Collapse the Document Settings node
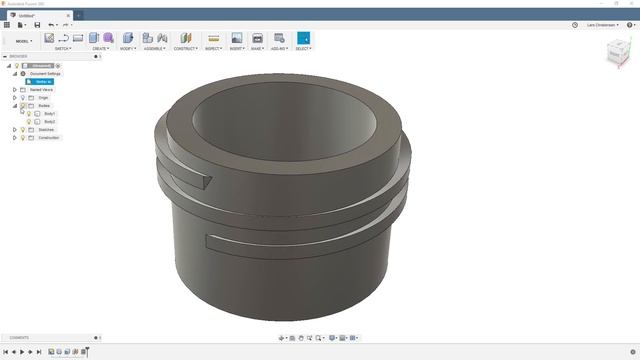The image size is (640, 360). (x=15, y=74)
